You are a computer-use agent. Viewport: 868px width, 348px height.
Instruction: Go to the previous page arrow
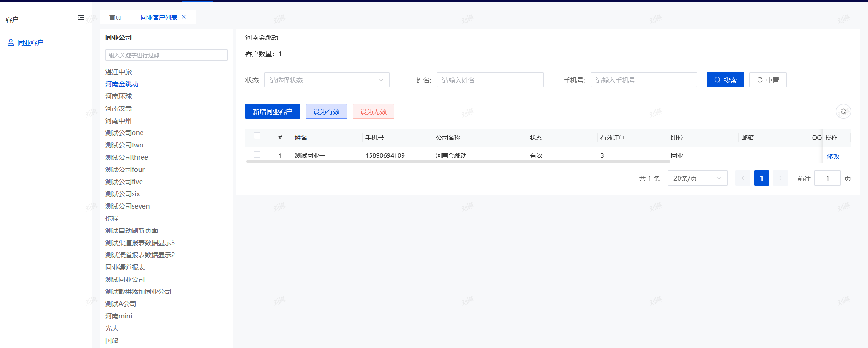(x=742, y=178)
